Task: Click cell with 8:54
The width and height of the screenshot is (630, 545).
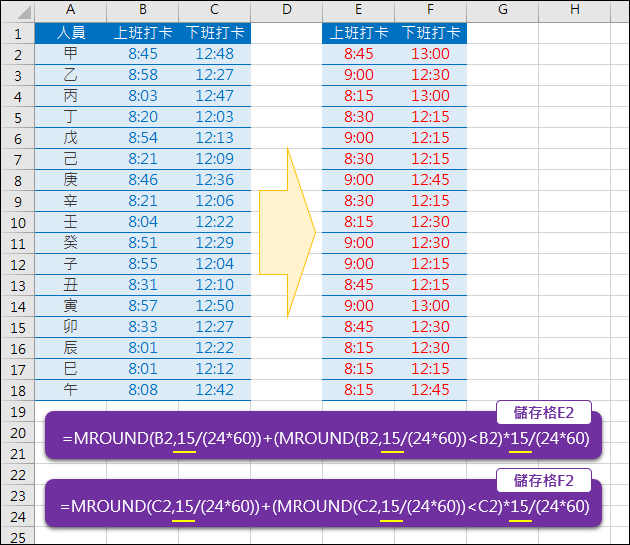Action: [x=143, y=138]
